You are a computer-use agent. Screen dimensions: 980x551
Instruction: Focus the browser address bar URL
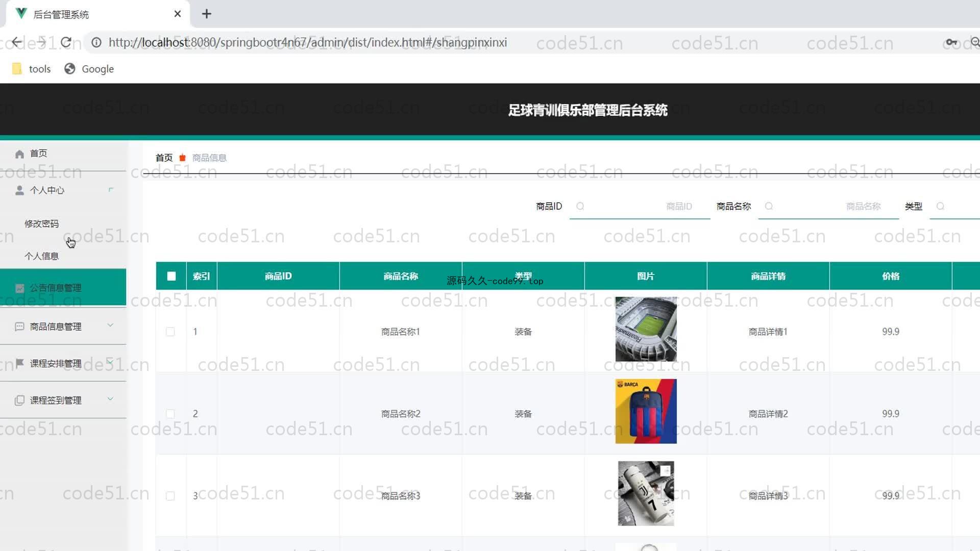coord(308,42)
